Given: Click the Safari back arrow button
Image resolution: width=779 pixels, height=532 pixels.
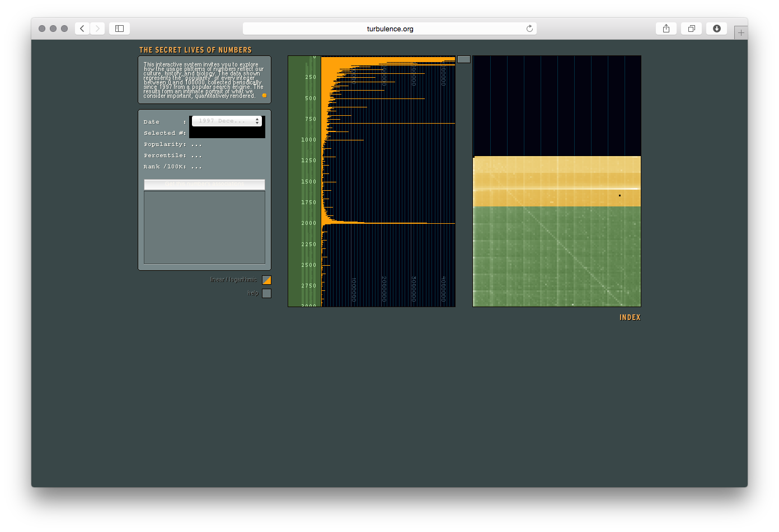Looking at the screenshot, I should tap(82, 29).
